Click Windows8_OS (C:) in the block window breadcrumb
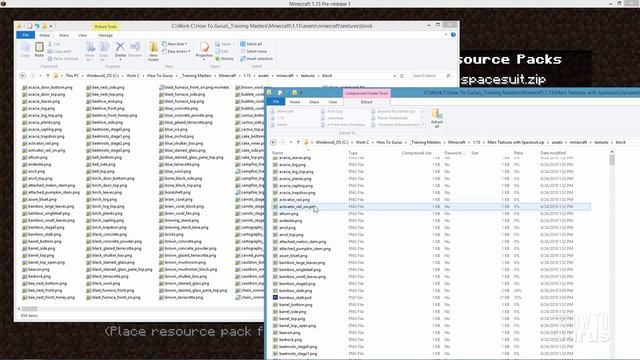640x360 pixels. tap(102, 76)
